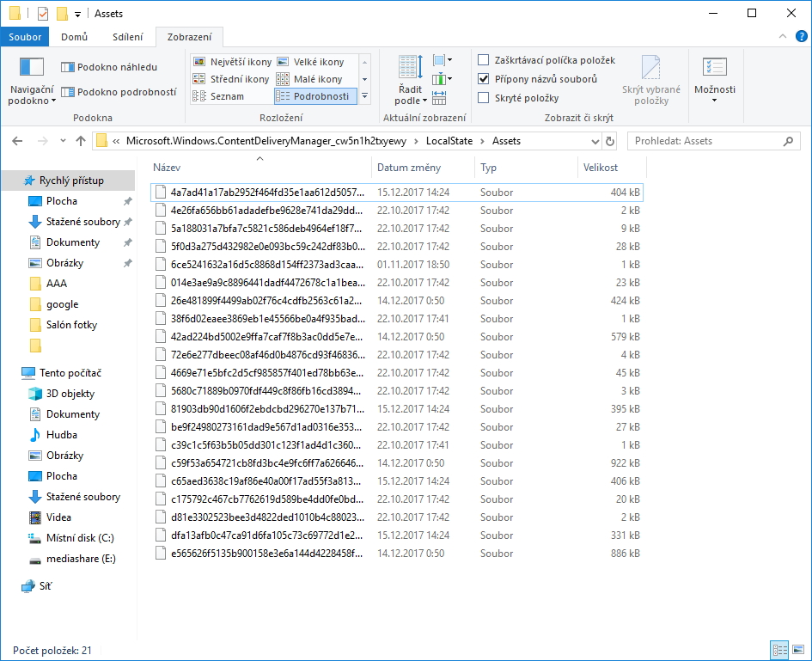The image size is (812, 661).
Task: Click LocalState in the address path
Action: click(449, 141)
